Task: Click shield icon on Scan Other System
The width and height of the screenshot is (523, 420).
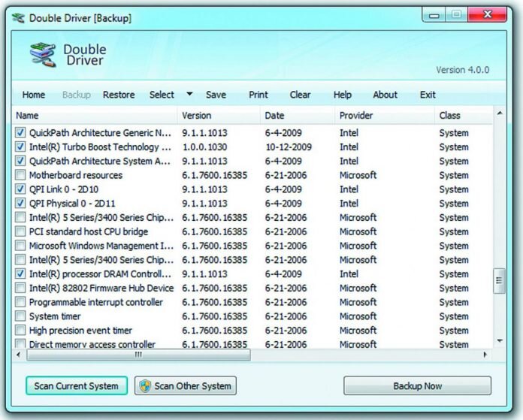Action: (145, 386)
